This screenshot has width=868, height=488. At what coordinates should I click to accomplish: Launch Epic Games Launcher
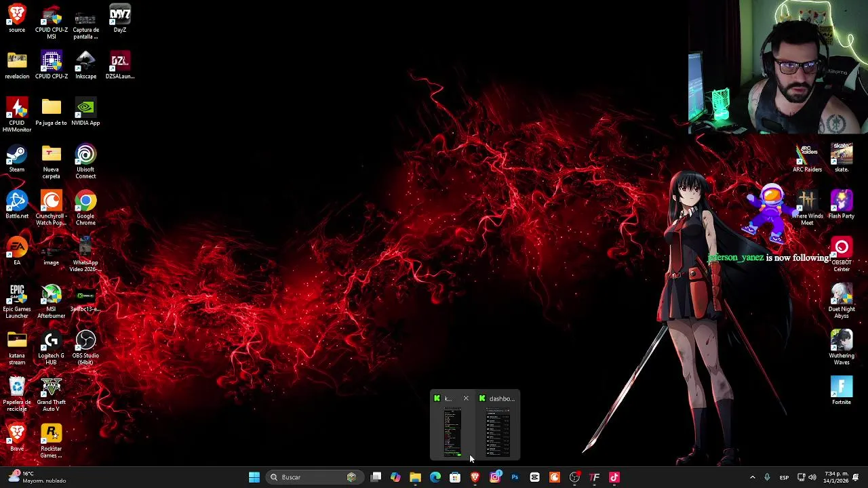tap(17, 301)
